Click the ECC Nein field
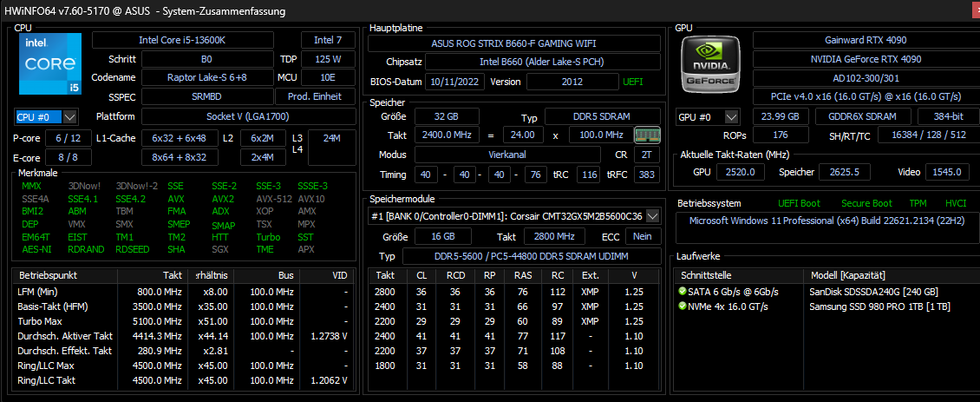This screenshot has width=980, height=402. pos(643,236)
